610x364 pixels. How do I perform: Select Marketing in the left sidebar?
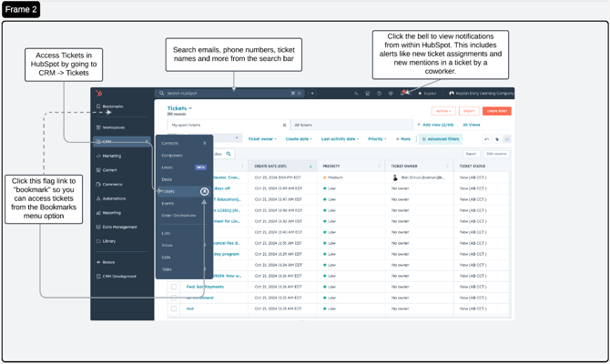(x=112, y=156)
